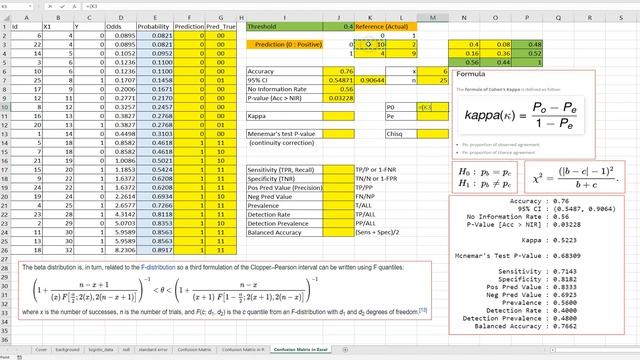
Task: Select column header E
Action: (155, 18)
